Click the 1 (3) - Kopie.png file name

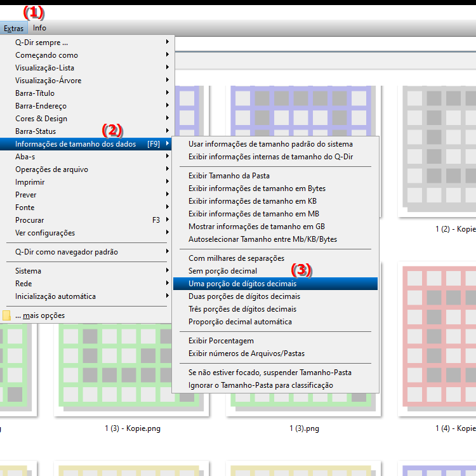pyautogui.click(x=133, y=428)
